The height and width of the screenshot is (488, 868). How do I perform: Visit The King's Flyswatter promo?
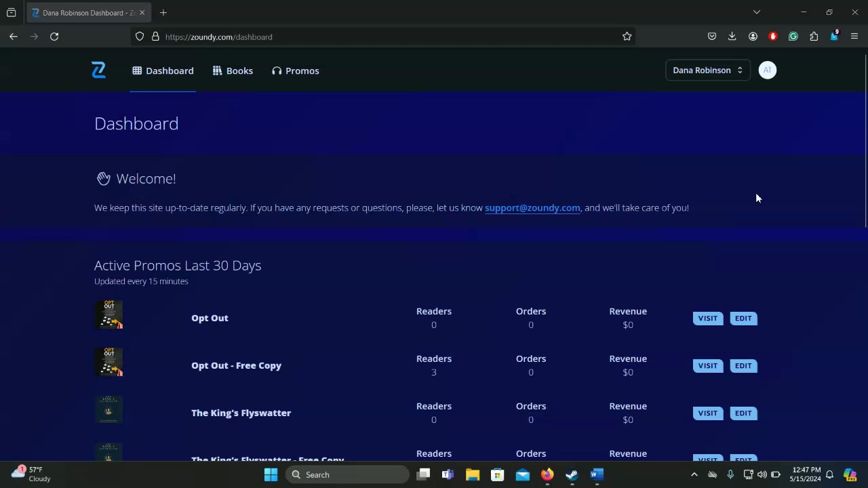tap(707, 413)
